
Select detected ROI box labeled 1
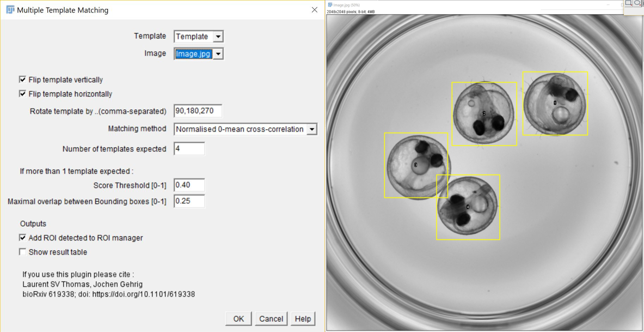(555, 103)
